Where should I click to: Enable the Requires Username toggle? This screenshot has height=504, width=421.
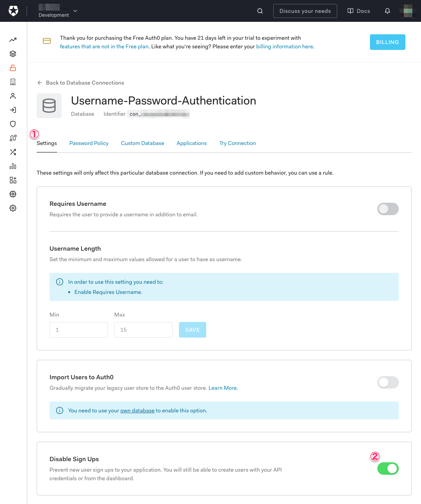(388, 209)
